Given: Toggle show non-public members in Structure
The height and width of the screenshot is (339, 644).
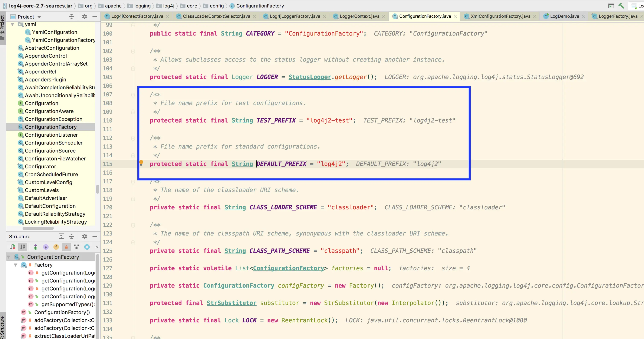Looking at the screenshot, I should pyautogui.click(x=66, y=247).
